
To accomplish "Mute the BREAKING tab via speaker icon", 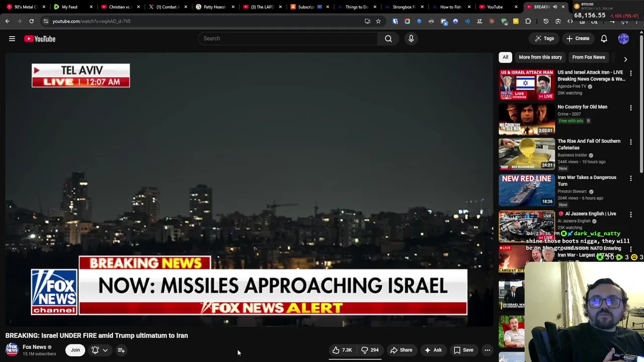I will [x=555, y=7].
